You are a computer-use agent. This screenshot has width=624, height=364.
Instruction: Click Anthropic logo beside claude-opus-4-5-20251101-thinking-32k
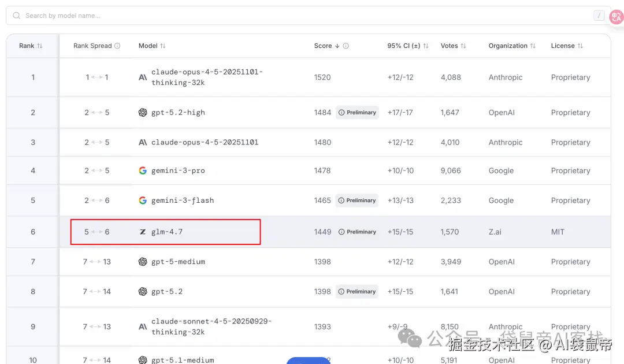pos(143,77)
